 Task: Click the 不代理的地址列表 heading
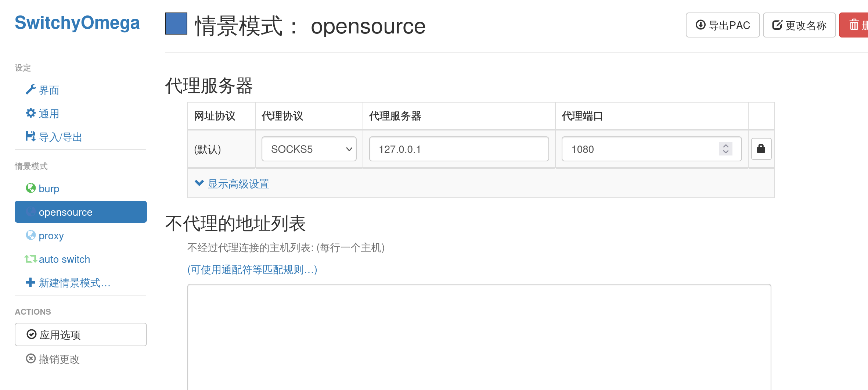(x=235, y=223)
